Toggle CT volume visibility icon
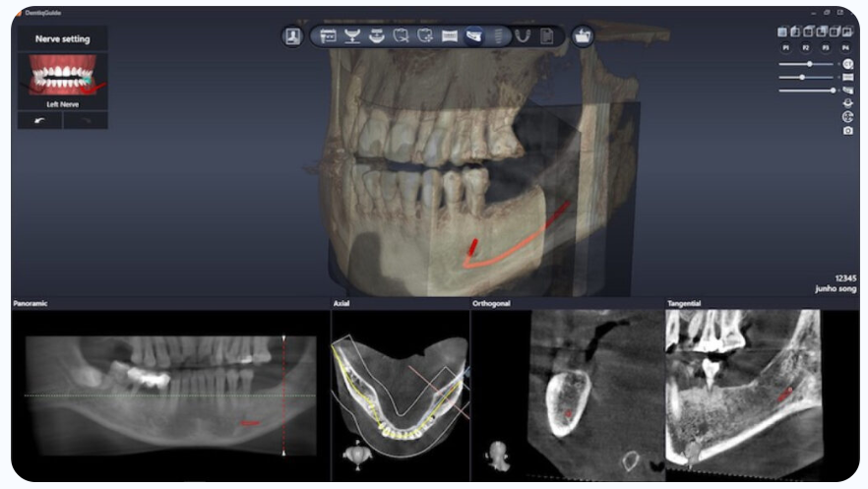Viewport: 868px width, 489px height. pyautogui.click(x=847, y=64)
